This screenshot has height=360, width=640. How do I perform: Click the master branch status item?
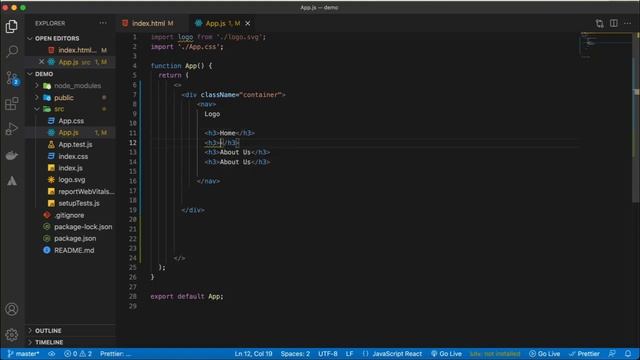(24, 354)
